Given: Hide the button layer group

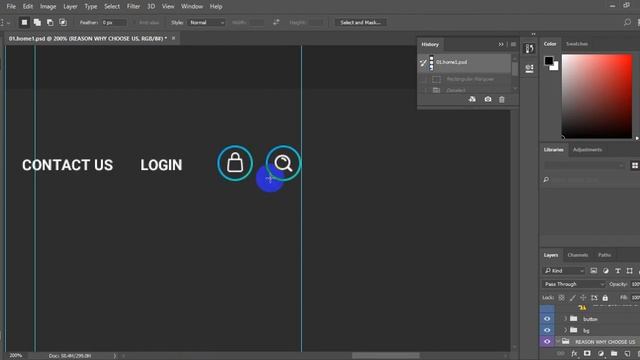Looking at the screenshot, I should [x=547, y=319].
